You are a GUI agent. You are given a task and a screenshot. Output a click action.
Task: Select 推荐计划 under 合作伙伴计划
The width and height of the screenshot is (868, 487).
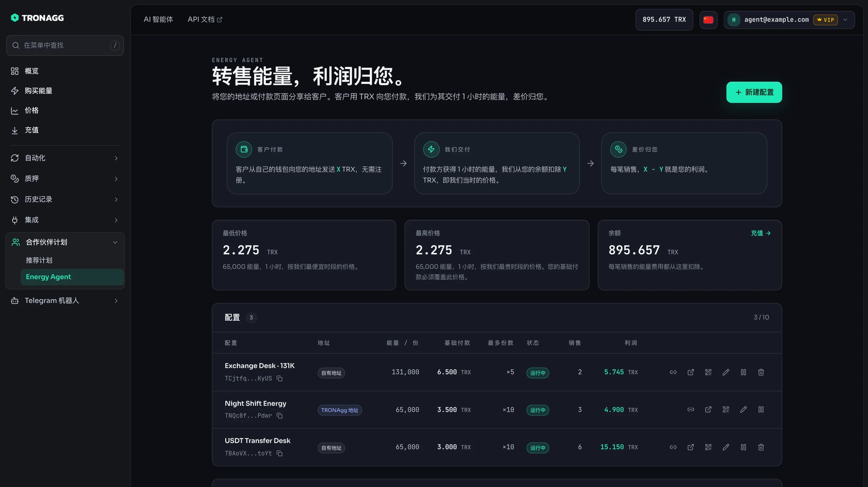[72, 261]
